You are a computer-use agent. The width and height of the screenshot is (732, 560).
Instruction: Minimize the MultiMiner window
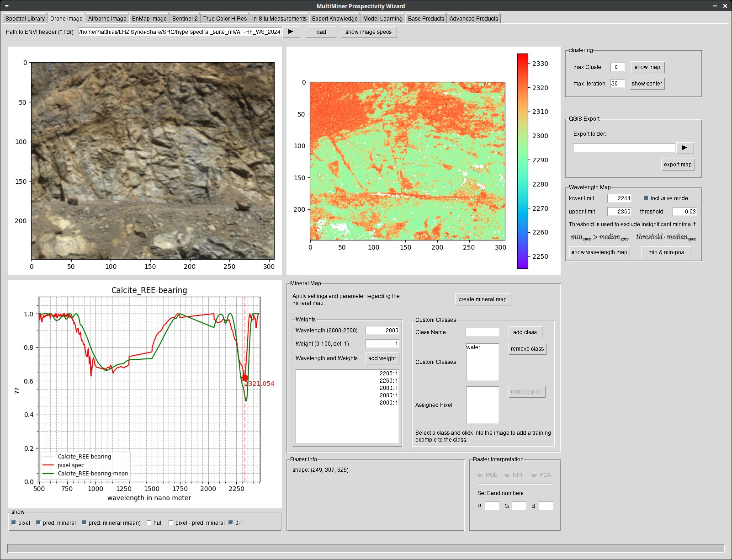click(x=715, y=6)
